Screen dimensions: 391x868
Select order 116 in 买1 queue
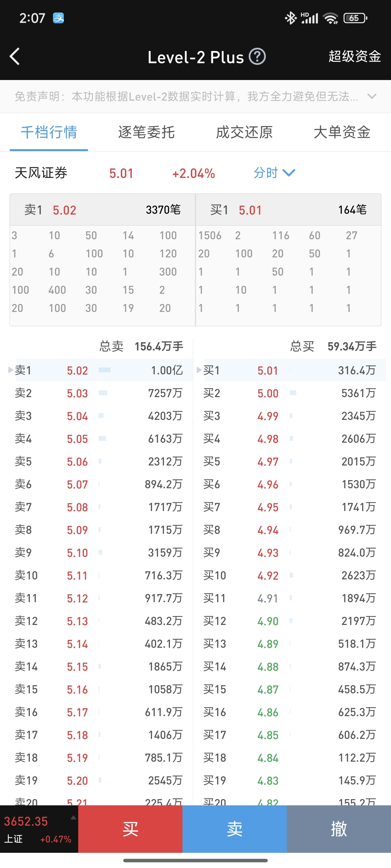281,235
